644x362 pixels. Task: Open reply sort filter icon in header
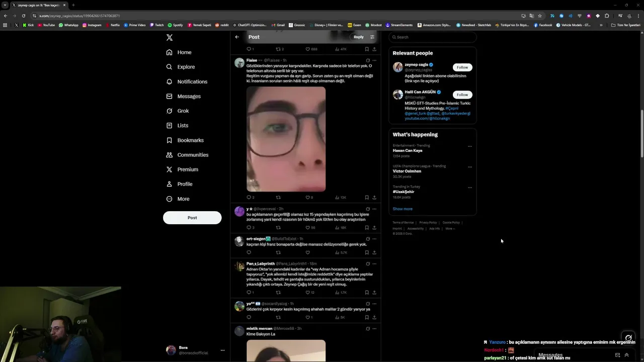372,37
